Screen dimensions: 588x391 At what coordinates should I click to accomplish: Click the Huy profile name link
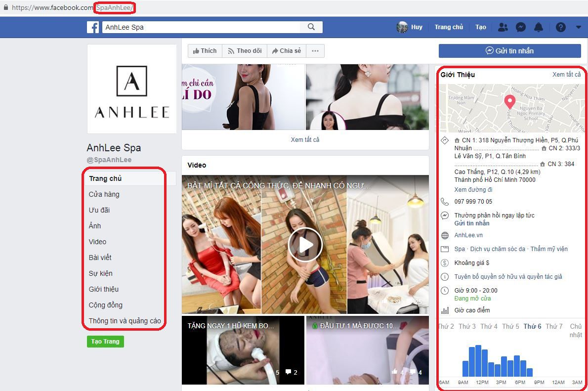click(417, 27)
